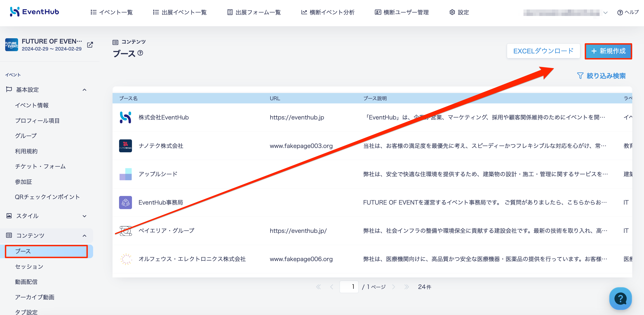This screenshot has height=315, width=644.
Task: Click the 株式会社EventHub booth logo
Action: (x=125, y=117)
